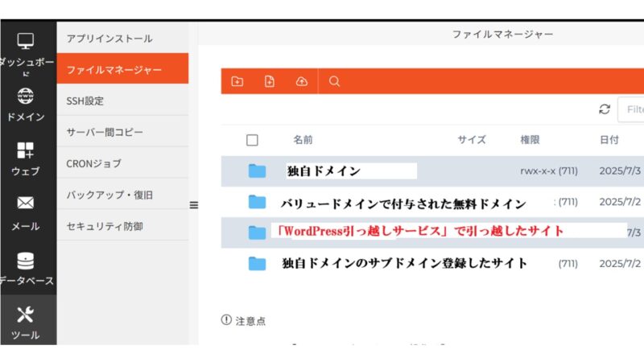Open the ウェブ section in sidebar
644x362 pixels.
coord(26,158)
